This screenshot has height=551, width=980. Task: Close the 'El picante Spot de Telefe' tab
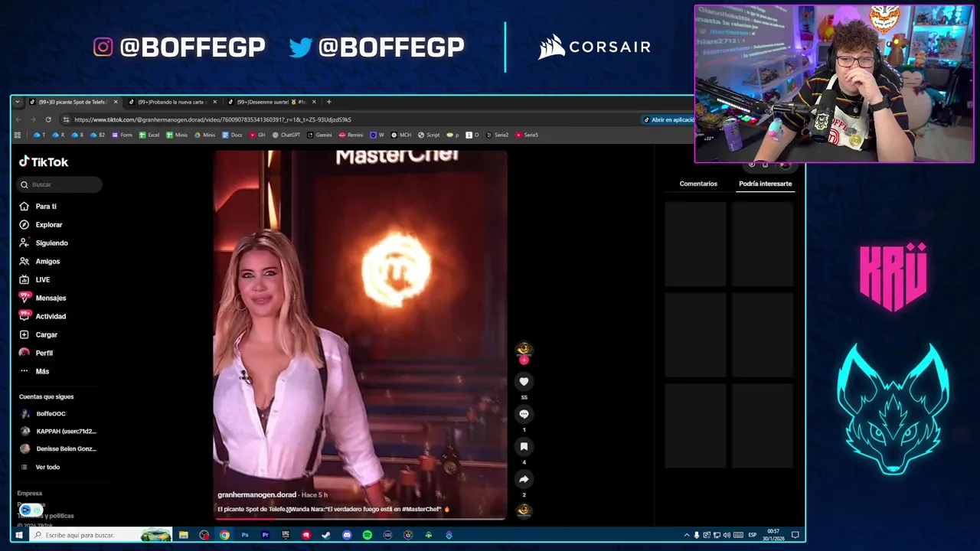116,102
